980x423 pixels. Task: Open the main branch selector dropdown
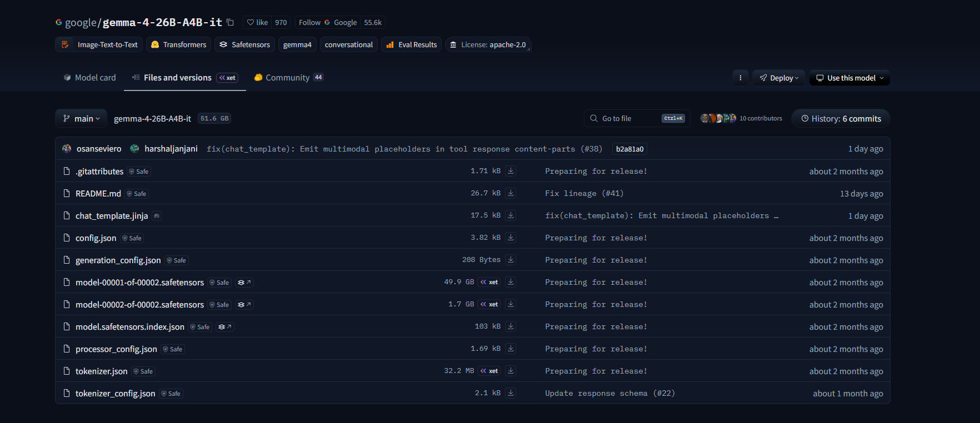(x=81, y=118)
